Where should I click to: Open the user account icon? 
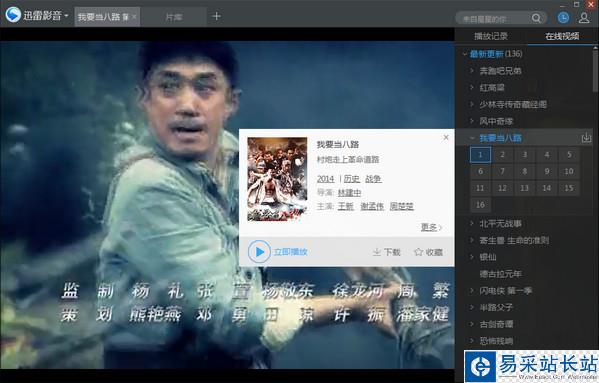coord(584,18)
